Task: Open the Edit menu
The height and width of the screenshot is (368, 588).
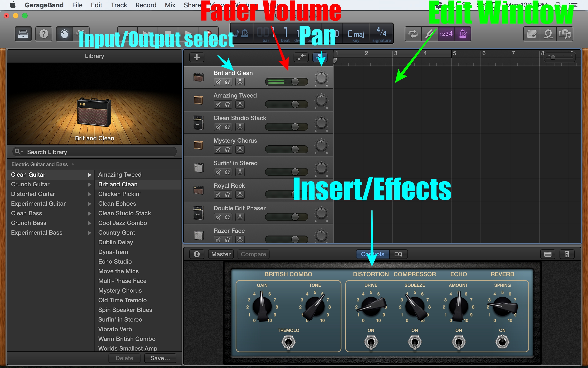Action: click(96, 5)
